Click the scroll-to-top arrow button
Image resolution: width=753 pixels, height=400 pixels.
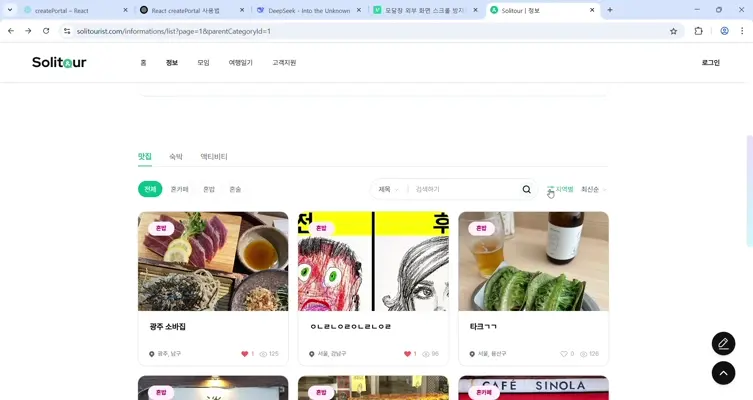(x=723, y=373)
